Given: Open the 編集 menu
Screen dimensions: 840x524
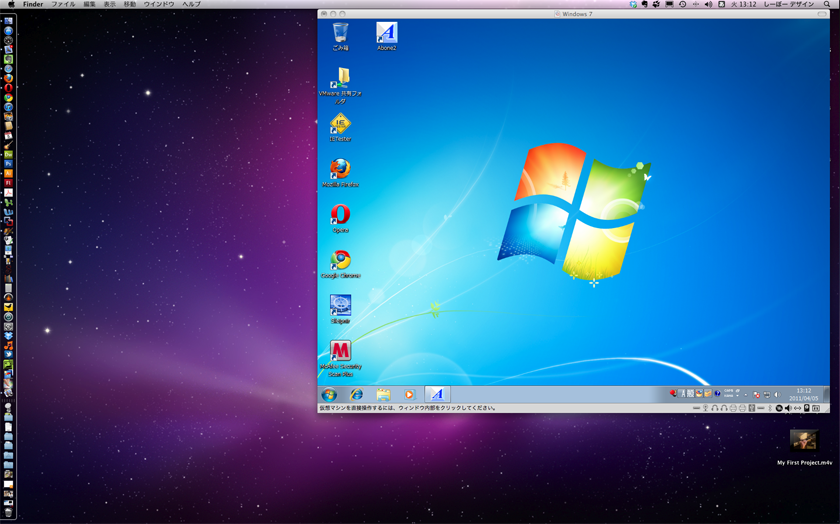Looking at the screenshot, I should tap(89, 4).
